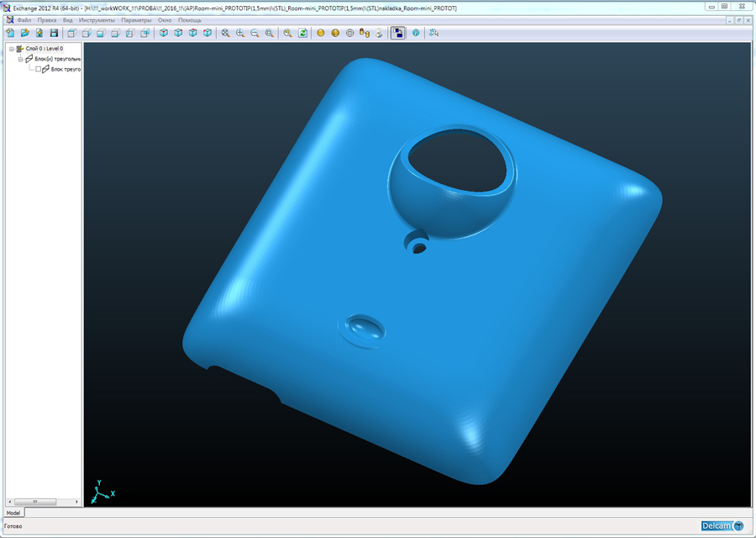Select the second wireframe cube view icon
This screenshot has height=538, width=756.
[x=87, y=33]
